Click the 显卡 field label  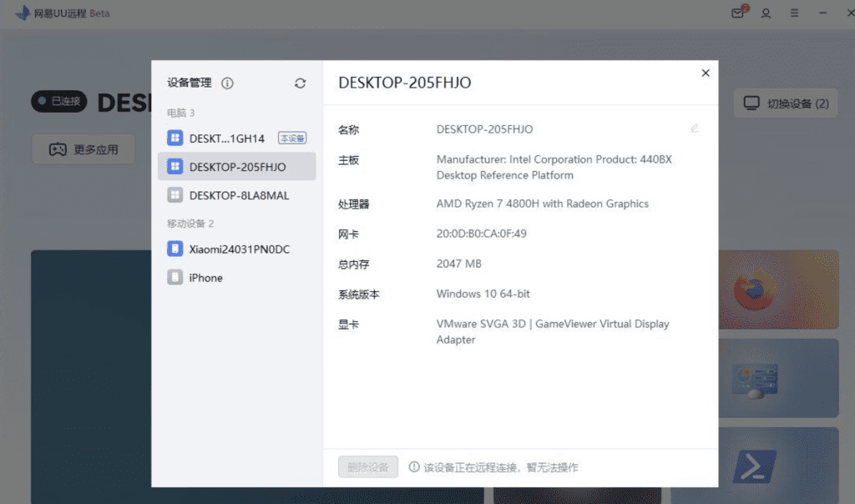pyautogui.click(x=348, y=325)
